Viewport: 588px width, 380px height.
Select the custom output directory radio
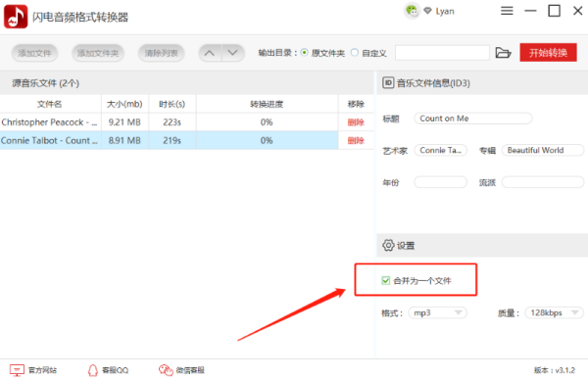(355, 53)
